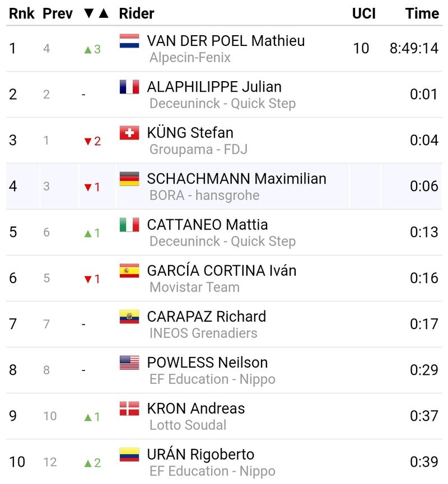Click the Spanish flag icon
448x484 pixels.
tap(129, 271)
